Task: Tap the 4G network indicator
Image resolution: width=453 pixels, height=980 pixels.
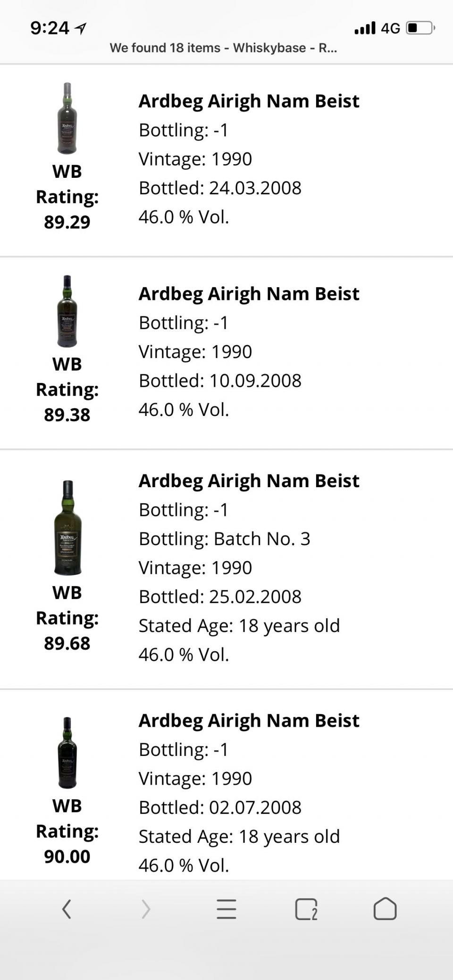Action: click(x=390, y=28)
